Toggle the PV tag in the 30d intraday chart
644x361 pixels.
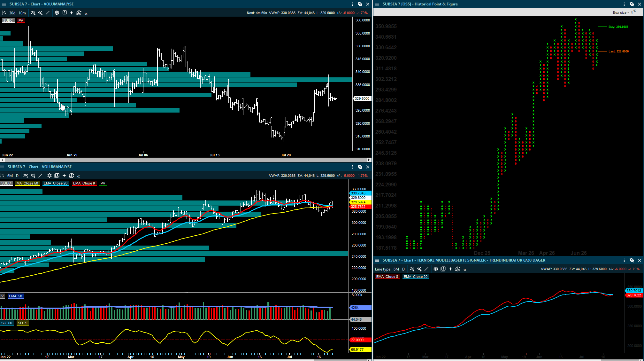(21, 20)
